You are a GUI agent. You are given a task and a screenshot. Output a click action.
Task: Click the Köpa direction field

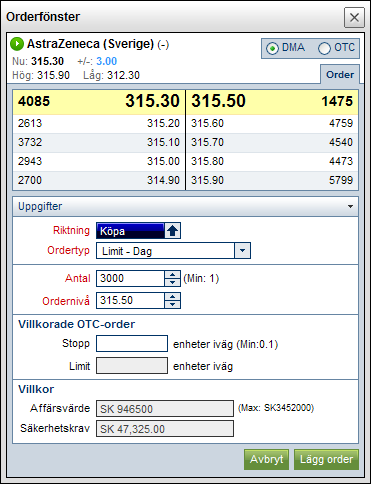130,231
